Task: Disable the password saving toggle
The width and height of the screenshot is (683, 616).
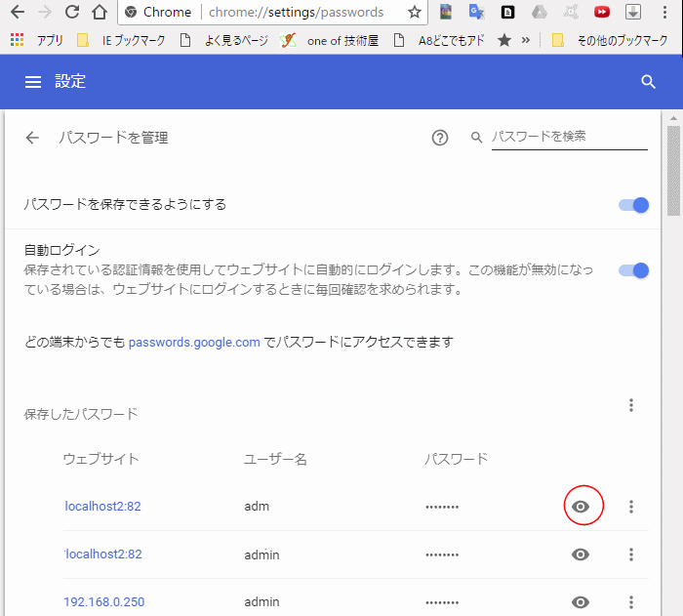Action: 634,205
